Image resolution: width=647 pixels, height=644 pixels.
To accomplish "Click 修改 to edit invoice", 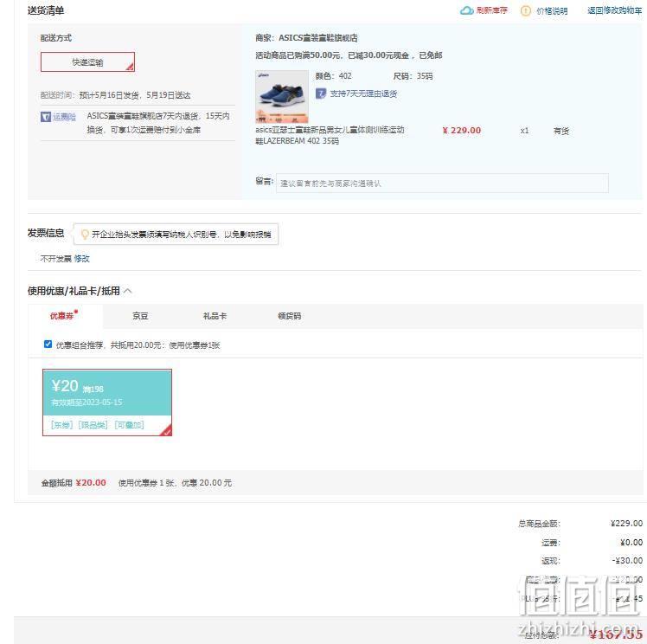I will click(81, 259).
